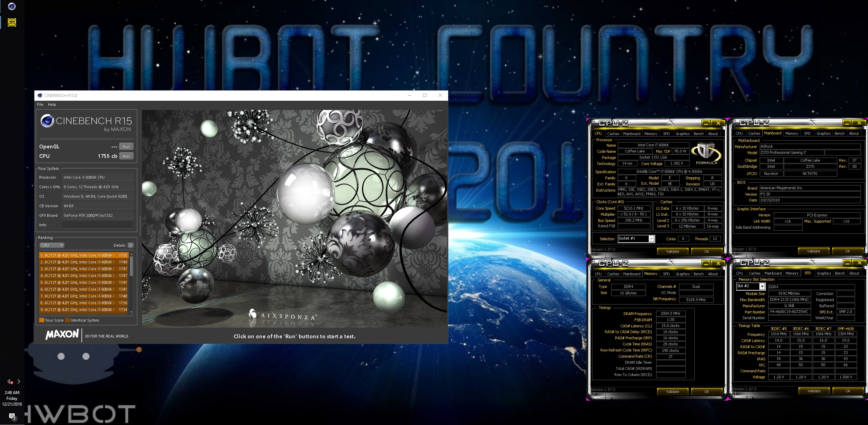Open the ASRock yellow app taskbar icon
The height and width of the screenshot is (425, 868).
pyautogui.click(x=12, y=22)
